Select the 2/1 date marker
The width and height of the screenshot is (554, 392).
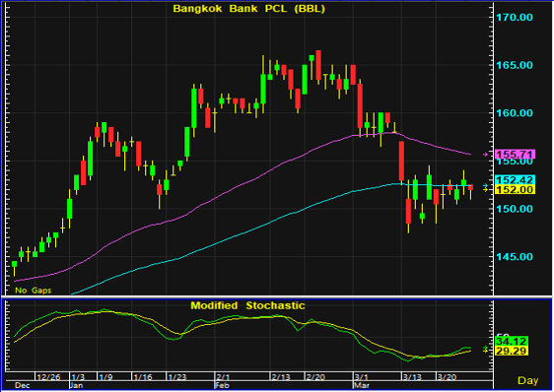tap(223, 377)
